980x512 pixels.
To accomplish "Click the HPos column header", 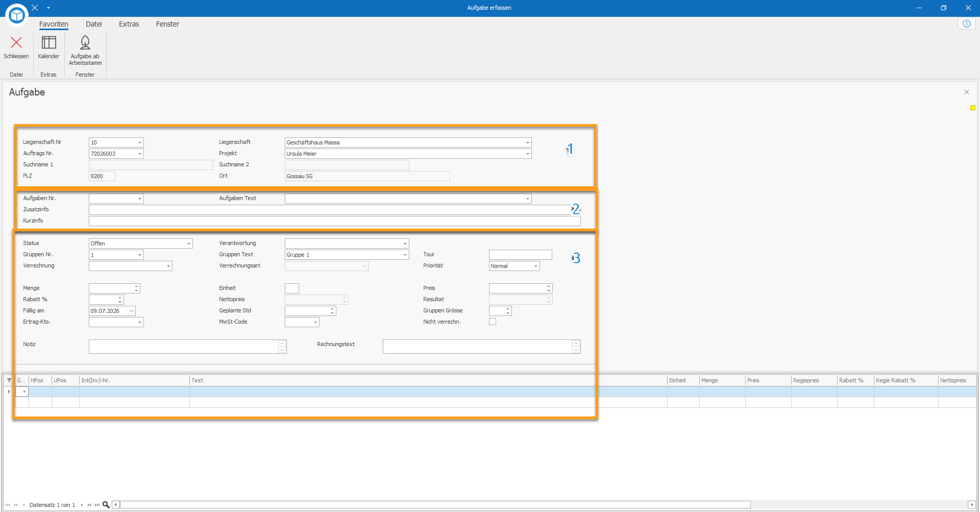I will tap(40, 380).
